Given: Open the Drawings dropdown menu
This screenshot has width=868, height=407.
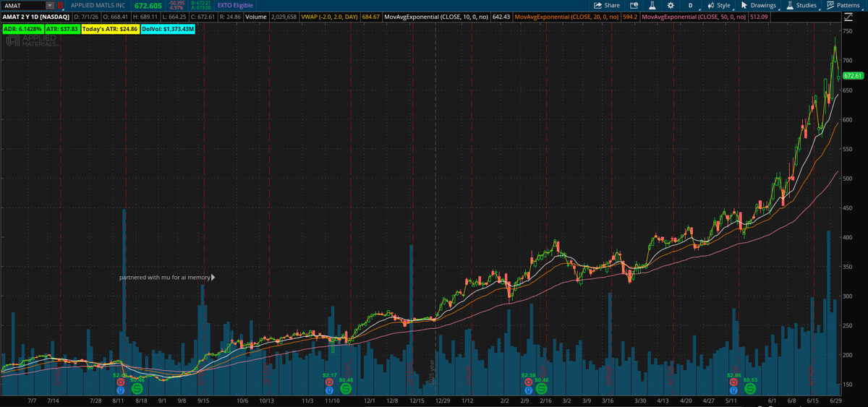Looking at the screenshot, I should (x=759, y=5).
